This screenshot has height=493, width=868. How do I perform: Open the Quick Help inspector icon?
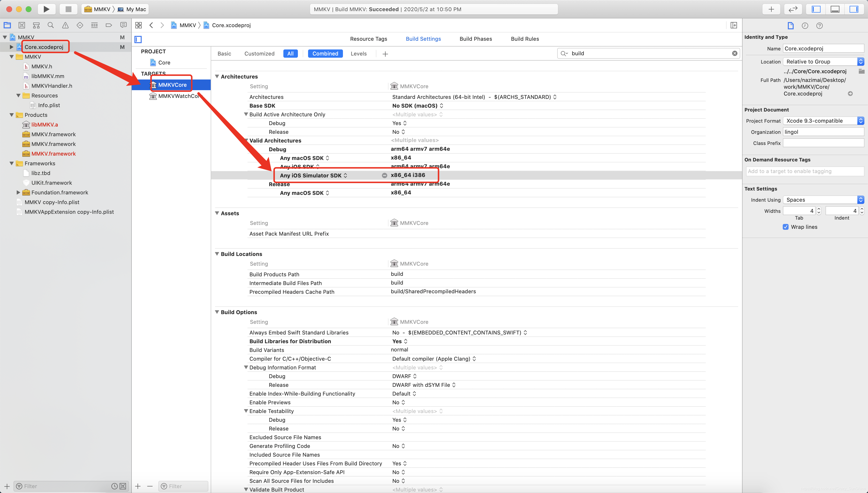[819, 26]
